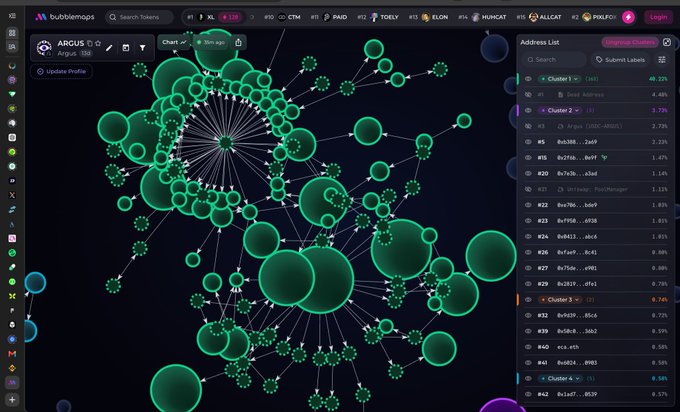Toggle visibility of Cluster 1
Screen dimensions: 680x412
tap(528, 79)
